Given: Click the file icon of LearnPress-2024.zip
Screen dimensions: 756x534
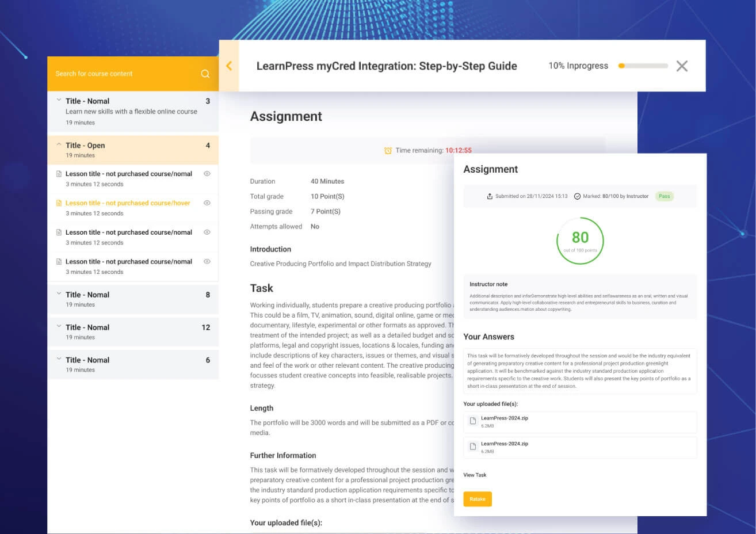Looking at the screenshot, I should (x=472, y=421).
